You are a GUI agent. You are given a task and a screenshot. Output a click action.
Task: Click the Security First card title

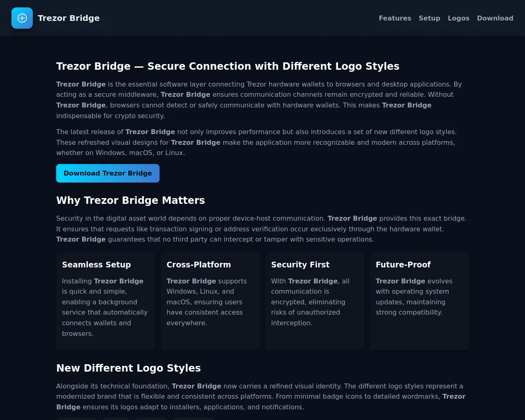(x=300, y=265)
